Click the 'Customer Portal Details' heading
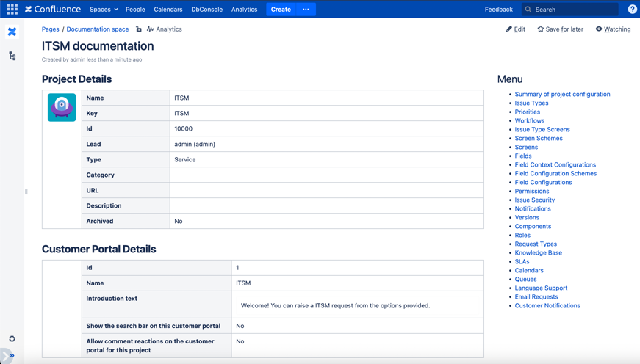This screenshot has width=640, height=364. (98, 249)
